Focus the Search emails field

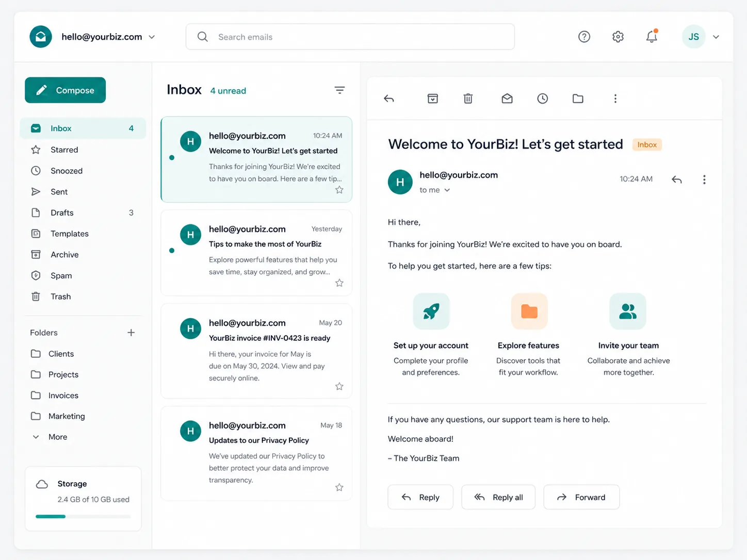[x=350, y=37]
